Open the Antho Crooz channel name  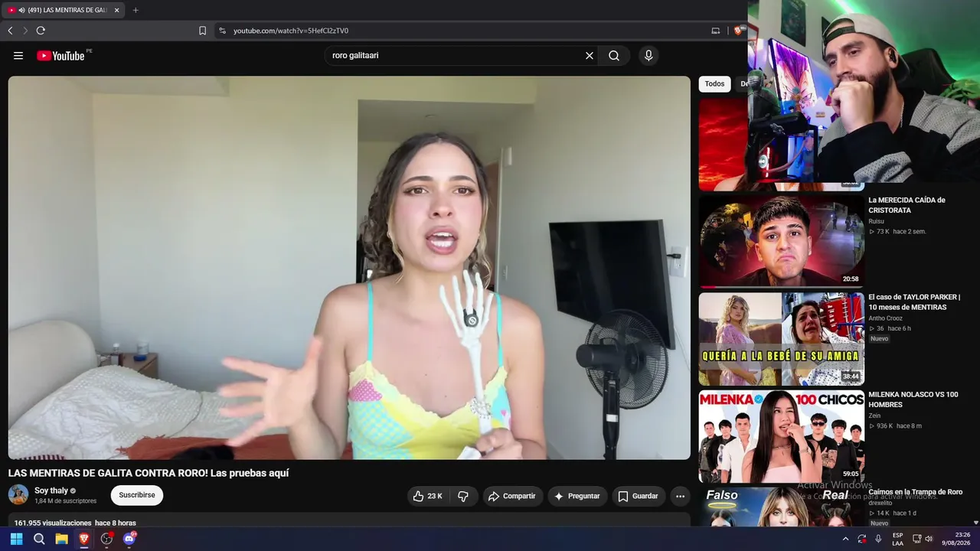(885, 318)
